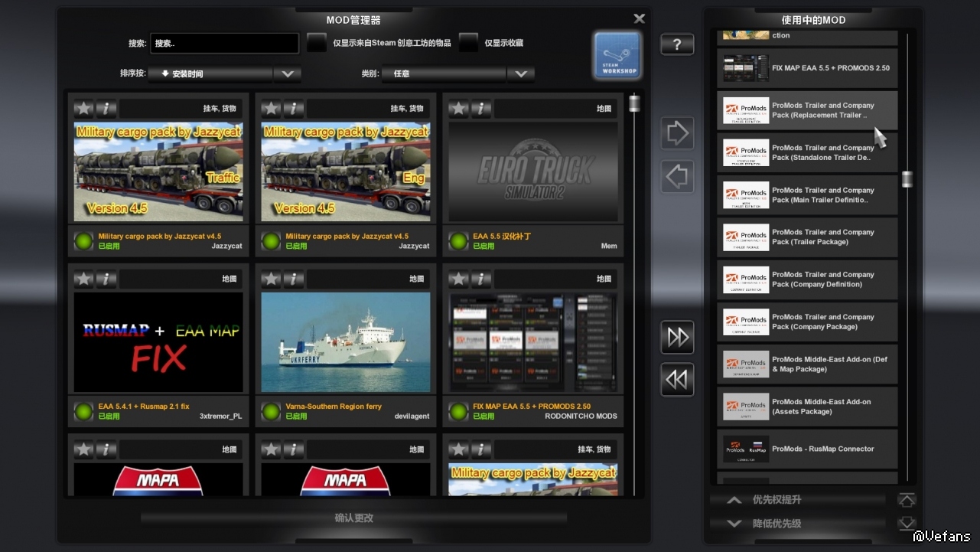
Task: Click the 确认更改 confirm changes button
Action: [x=353, y=518]
